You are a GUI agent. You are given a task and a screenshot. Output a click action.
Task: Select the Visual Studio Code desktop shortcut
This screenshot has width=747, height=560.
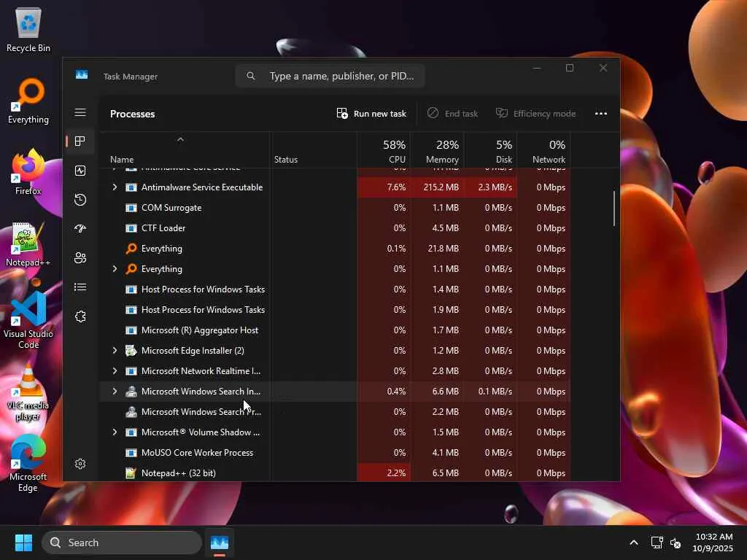28,320
